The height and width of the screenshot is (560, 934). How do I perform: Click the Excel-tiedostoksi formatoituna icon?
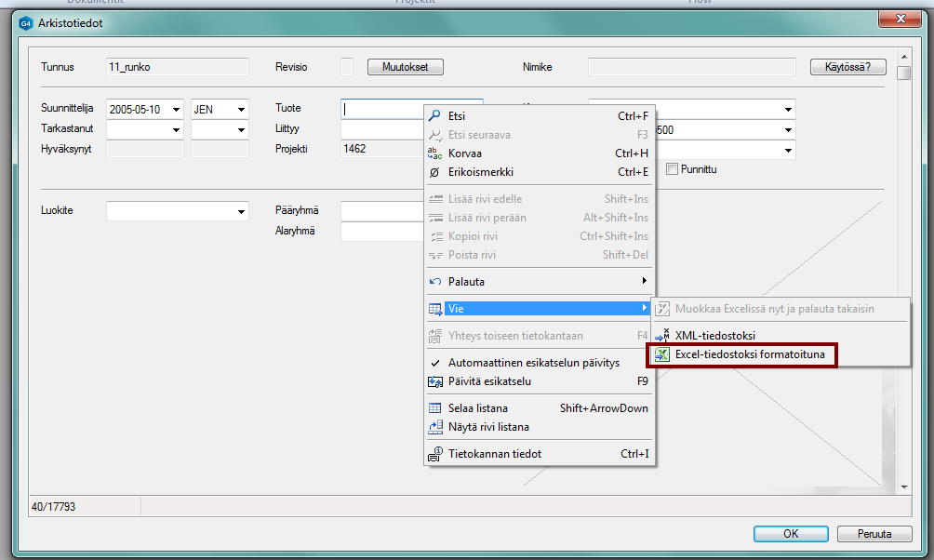point(661,354)
